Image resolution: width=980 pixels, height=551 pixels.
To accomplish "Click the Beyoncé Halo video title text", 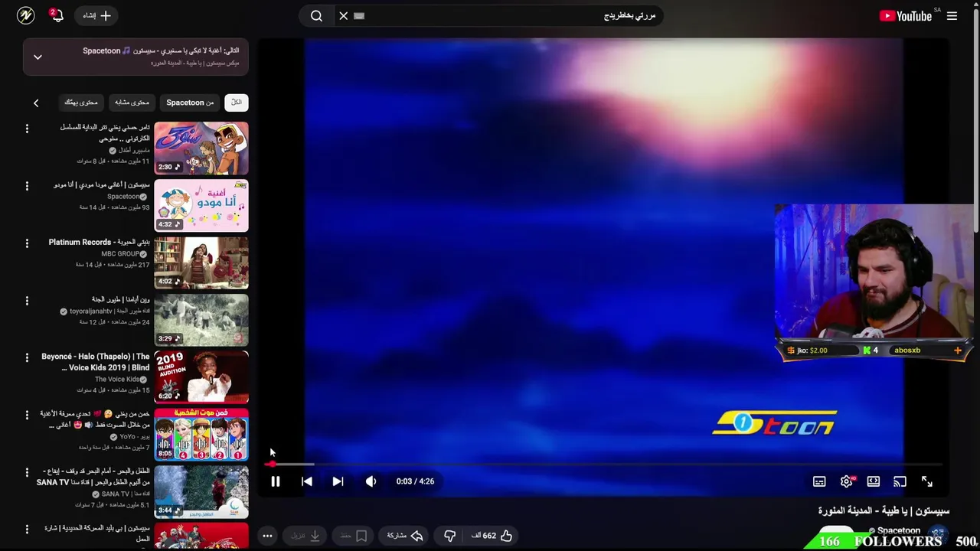I will coord(96,362).
